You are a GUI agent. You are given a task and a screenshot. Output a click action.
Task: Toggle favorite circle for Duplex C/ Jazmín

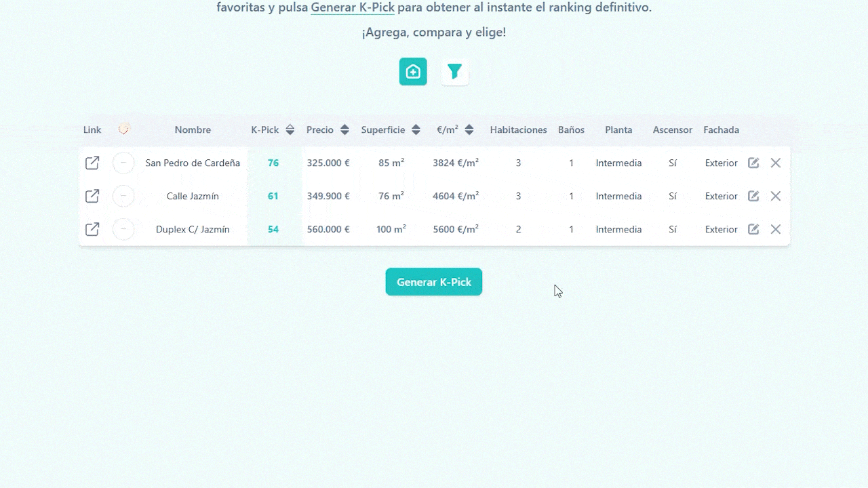click(123, 230)
